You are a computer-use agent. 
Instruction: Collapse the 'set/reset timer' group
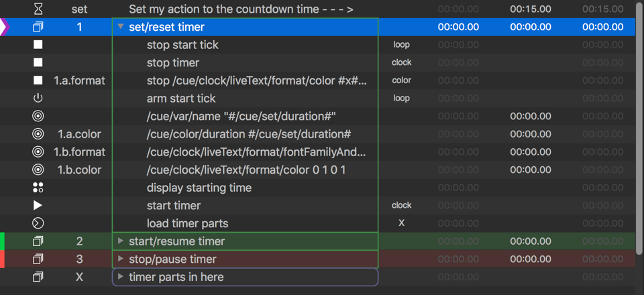coord(121,27)
